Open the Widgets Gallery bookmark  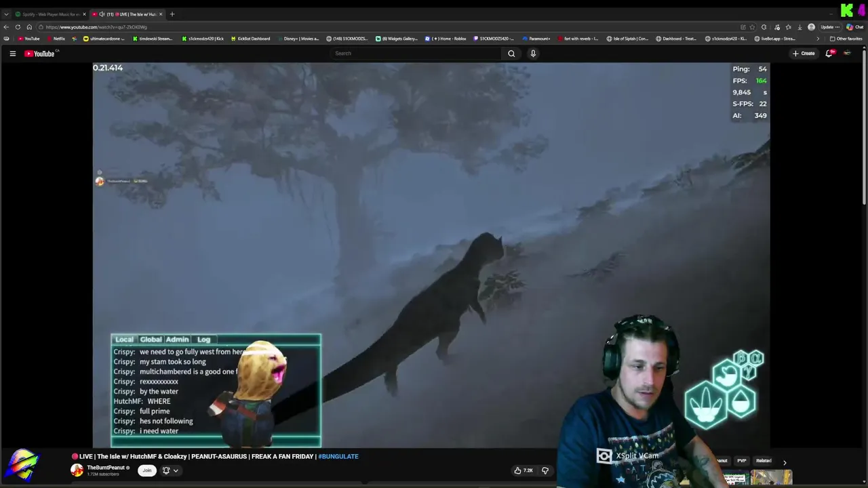pyautogui.click(x=397, y=39)
